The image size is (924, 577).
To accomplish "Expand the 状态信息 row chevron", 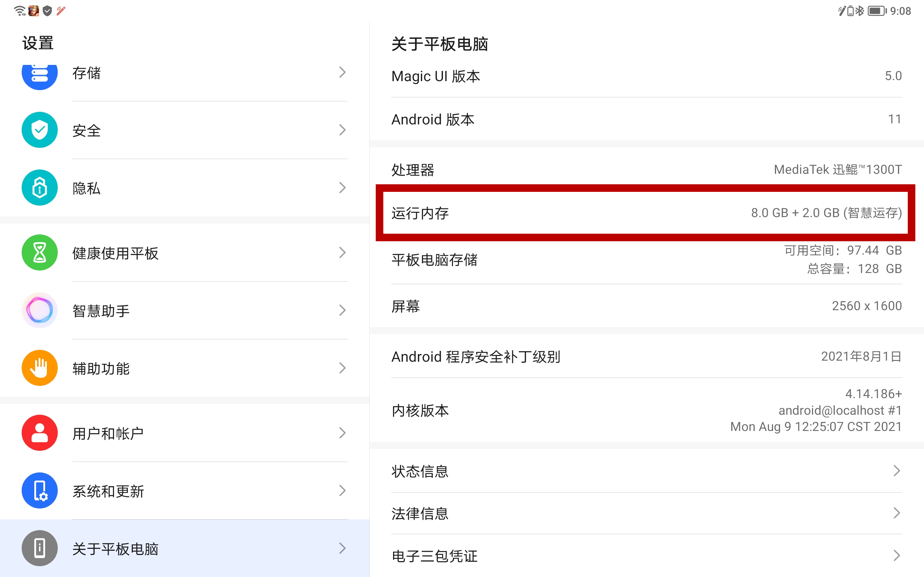I will coord(897,471).
